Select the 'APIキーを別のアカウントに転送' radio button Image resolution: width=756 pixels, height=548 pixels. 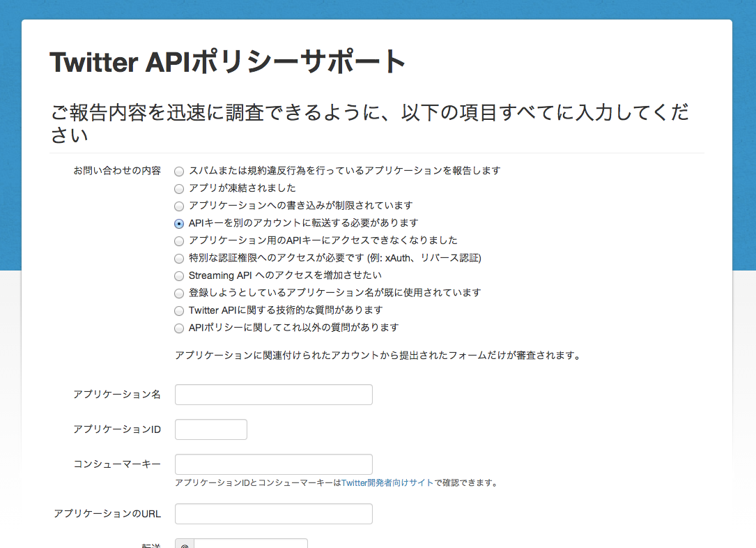(x=179, y=224)
